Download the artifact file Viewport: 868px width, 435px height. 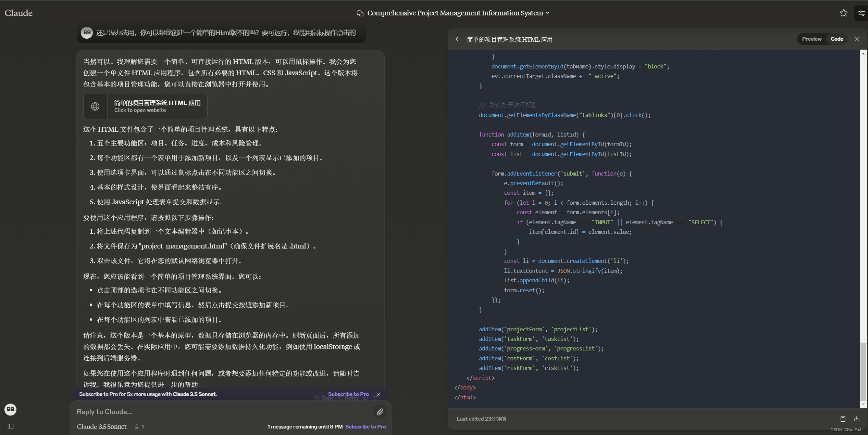click(856, 419)
